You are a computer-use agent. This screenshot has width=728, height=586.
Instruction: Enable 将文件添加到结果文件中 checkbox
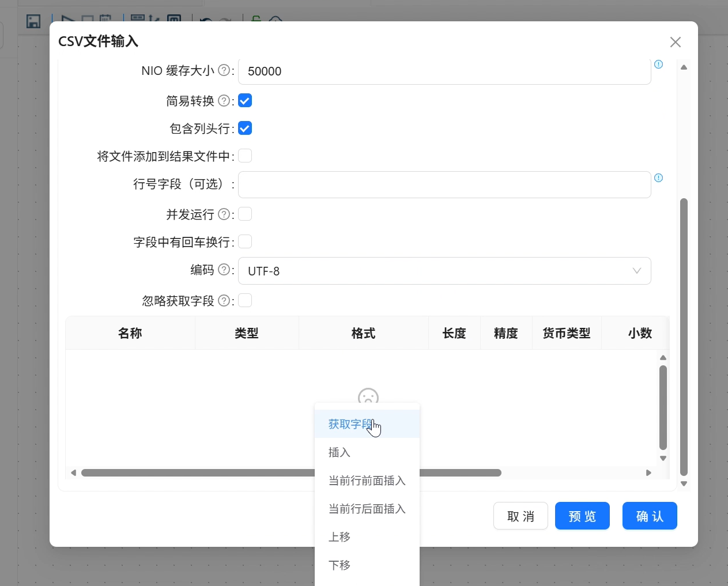(245, 156)
